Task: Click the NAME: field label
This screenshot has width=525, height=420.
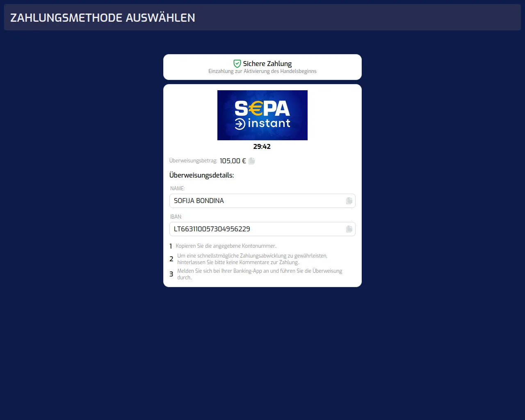Action: coord(178,188)
